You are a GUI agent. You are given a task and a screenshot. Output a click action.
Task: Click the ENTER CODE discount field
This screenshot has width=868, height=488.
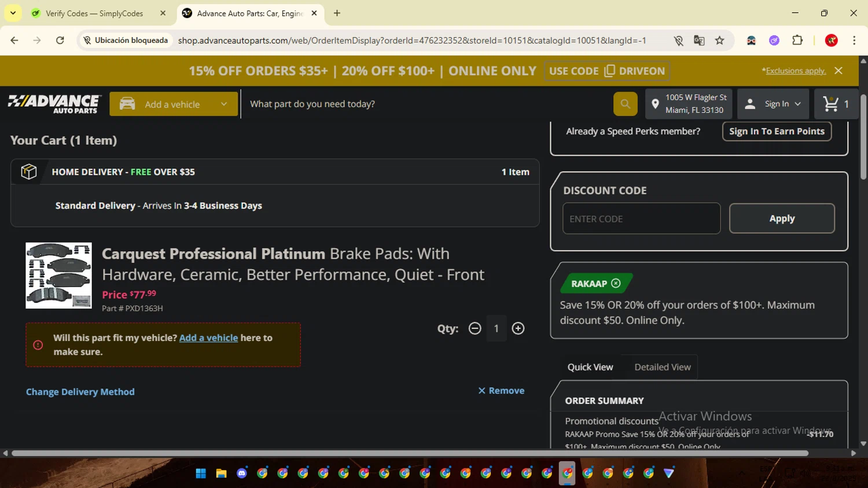point(641,219)
